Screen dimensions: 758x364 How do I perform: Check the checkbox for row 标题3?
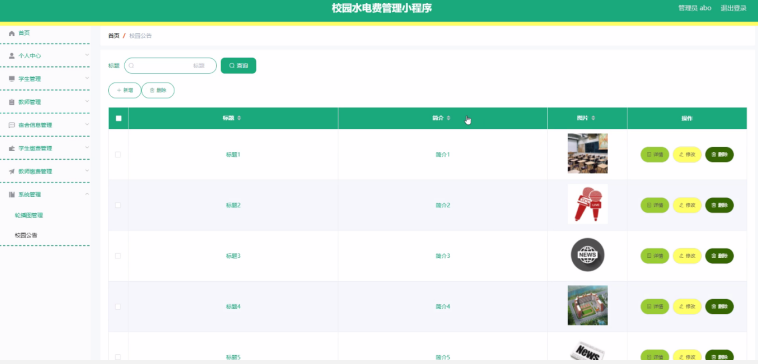tap(118, 256)
